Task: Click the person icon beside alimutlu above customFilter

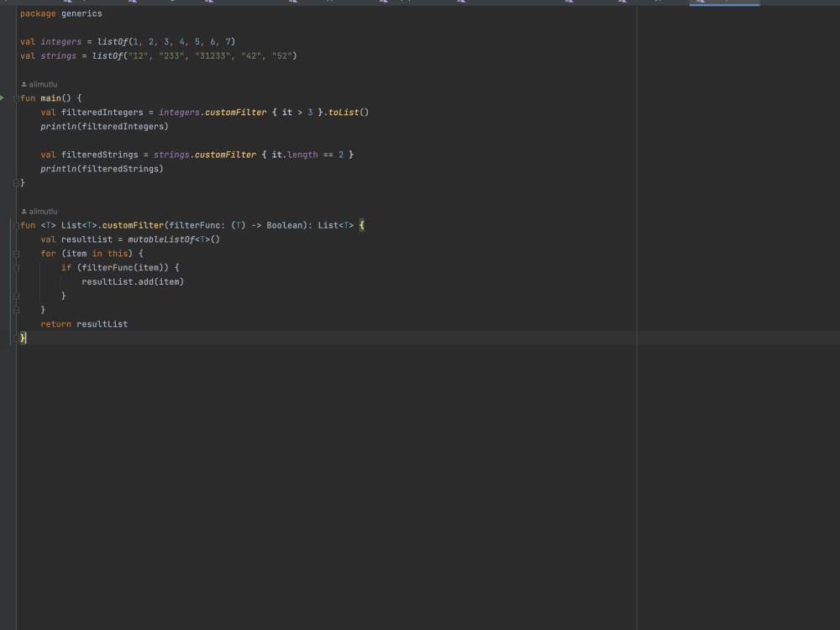Action: coord(24,212)
